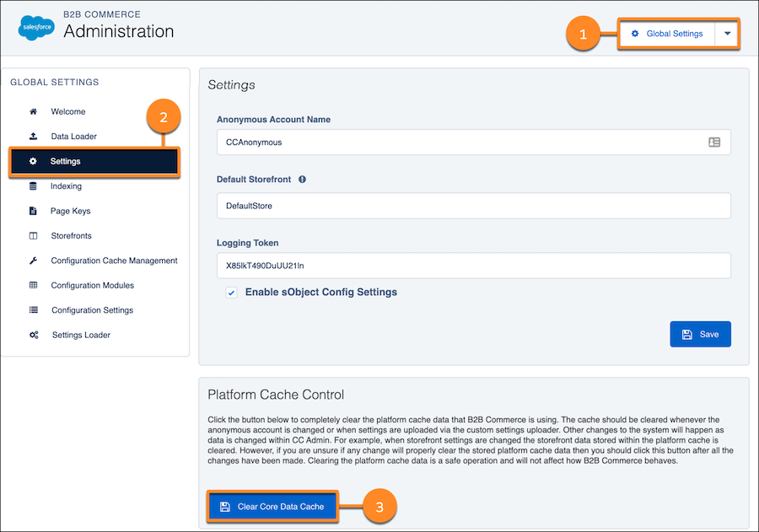Open Configuration Modules
The width and height of the screenshot is (759, 532).
tap(93, 285)
